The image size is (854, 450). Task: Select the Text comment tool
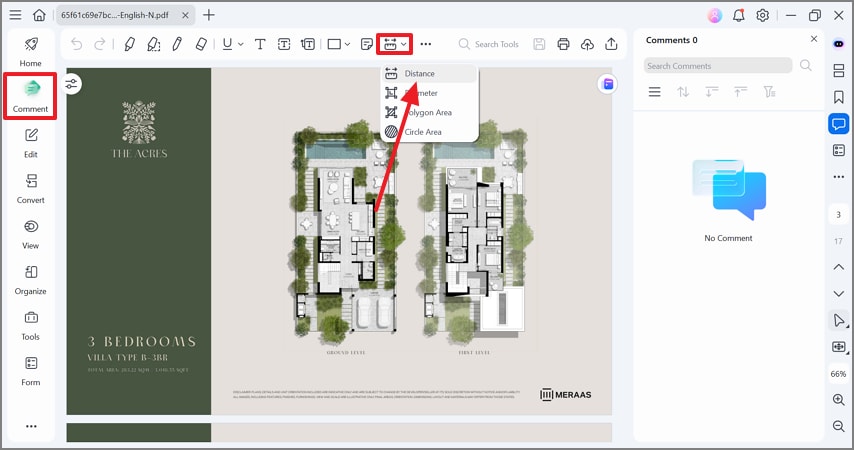tap(260, 44)
